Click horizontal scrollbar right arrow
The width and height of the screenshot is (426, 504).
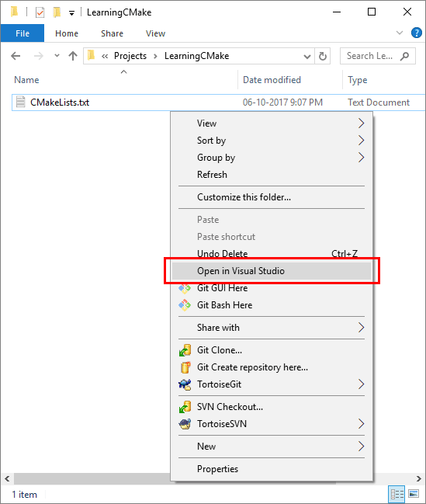pos(418,478)
